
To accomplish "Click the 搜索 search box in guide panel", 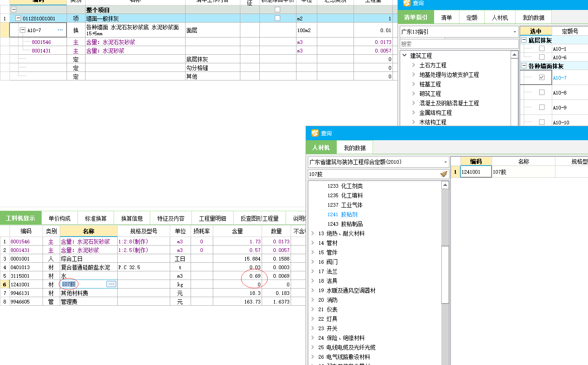I will 459,44.
